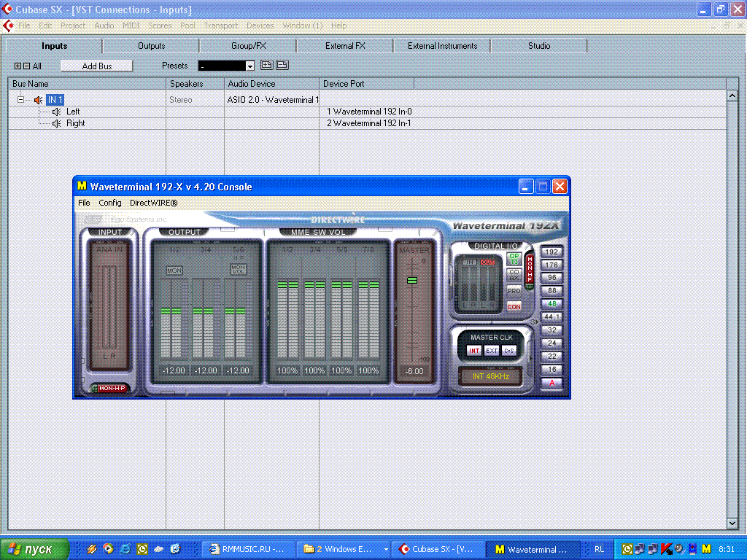This screenshot has height=560, width=747.
Task: Click the Add Bus button
Action: pos(96,66)
